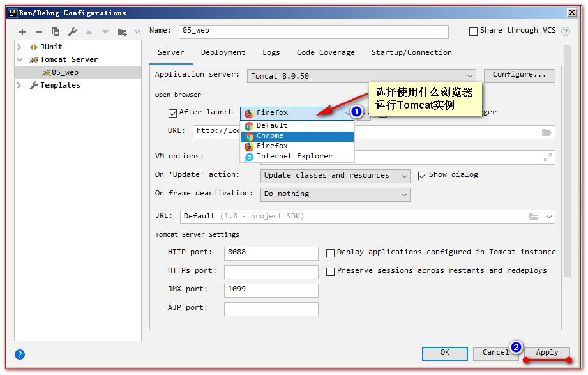Viewport: 588px width, 375px height.
Task: Open the After launch browser combo box
Action: coord(298,113)
